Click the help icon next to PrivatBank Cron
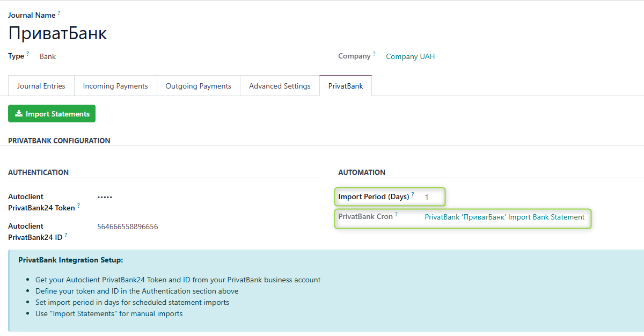The width and height of the screenshot is (644, 336). point(397,213)
